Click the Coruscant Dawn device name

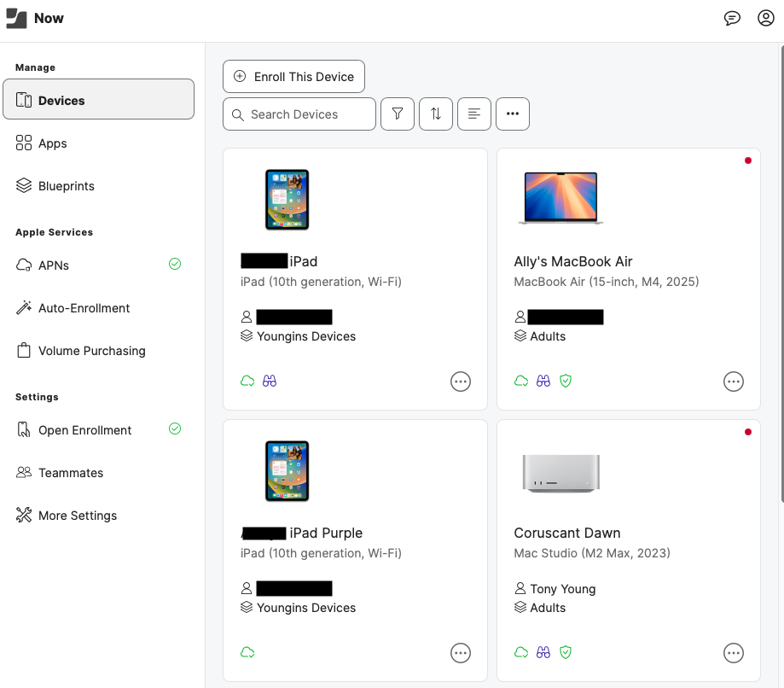click(567, 533)
